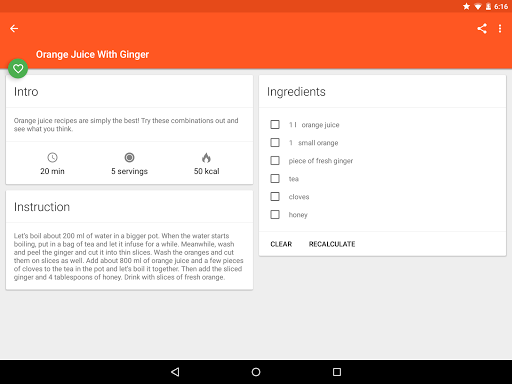
Task: Mark the honey ingredient checkbox
Action: click(275, 215)
